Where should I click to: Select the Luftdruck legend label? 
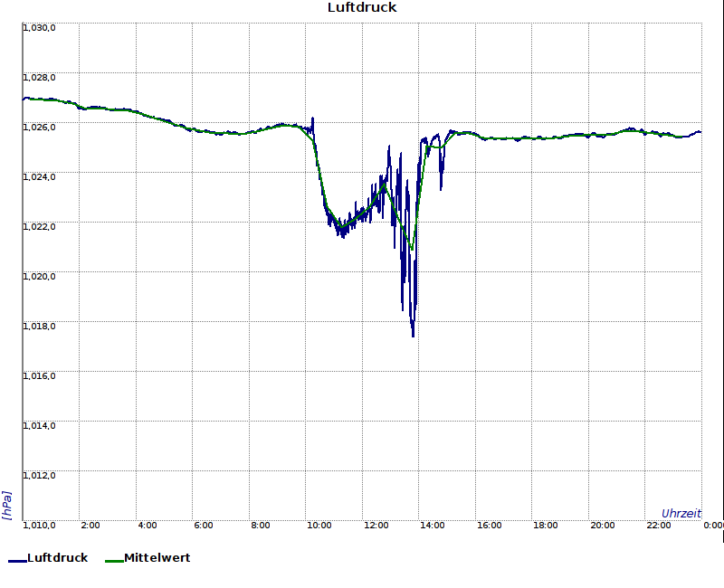58,557
